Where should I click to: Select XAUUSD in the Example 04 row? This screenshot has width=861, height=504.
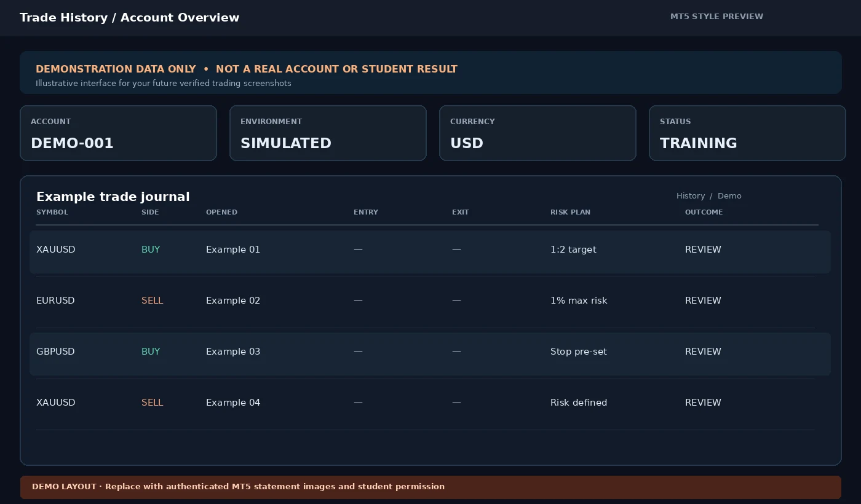56,403
